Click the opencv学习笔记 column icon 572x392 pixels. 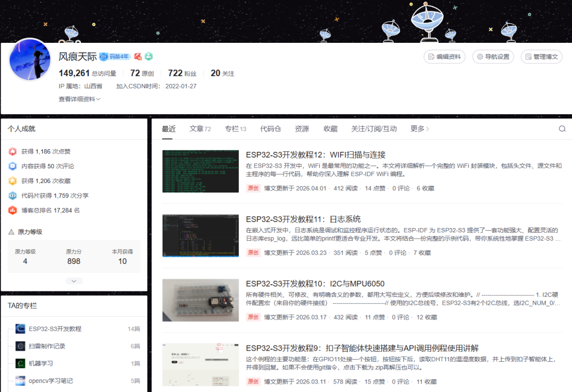click(21, 381)
